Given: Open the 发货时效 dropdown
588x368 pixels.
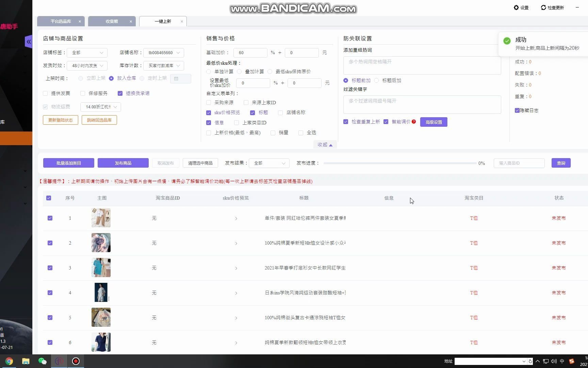Looking at the screenshot, I should pyautogui.click(x=87, y=65).
